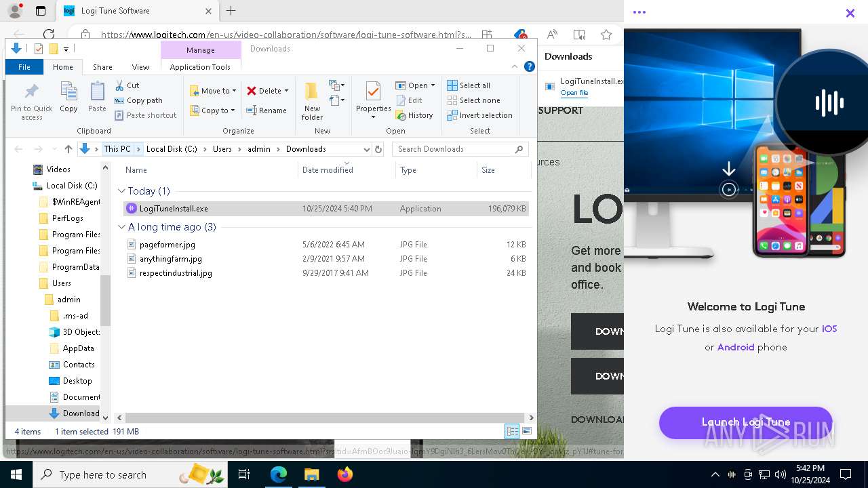Click Users in the address breadcrumb

pyautogui.click(x=222, y=149)
